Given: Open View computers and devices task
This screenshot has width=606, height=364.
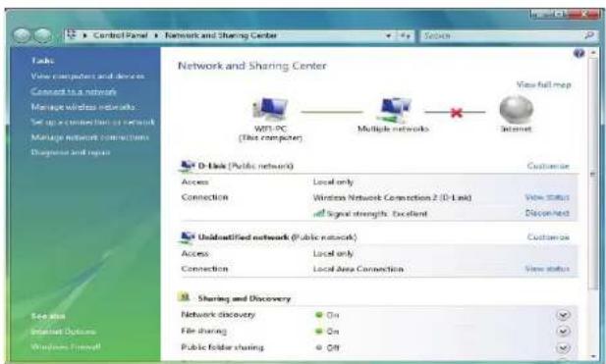Looking at the screenshot, I should pyautogui.click(x=87, y=77).
